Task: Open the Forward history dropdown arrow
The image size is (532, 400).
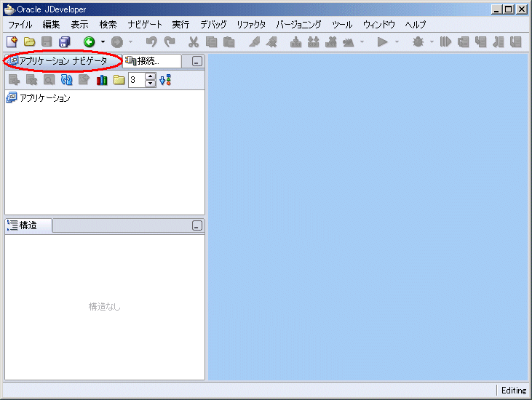Action: pyautogui.click(x=130, y=42)
